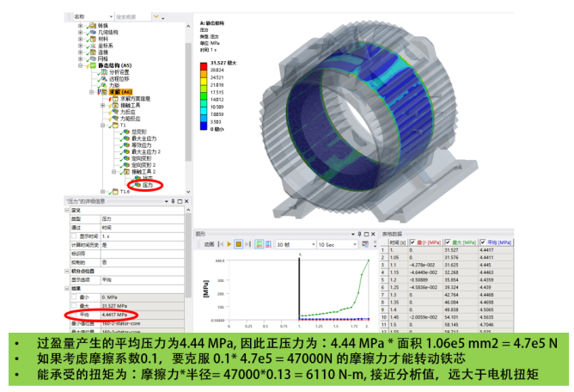This screenshot has width=574, height=392.
Task: Click the dark blue minimum legend band
Action: [204, 126]
